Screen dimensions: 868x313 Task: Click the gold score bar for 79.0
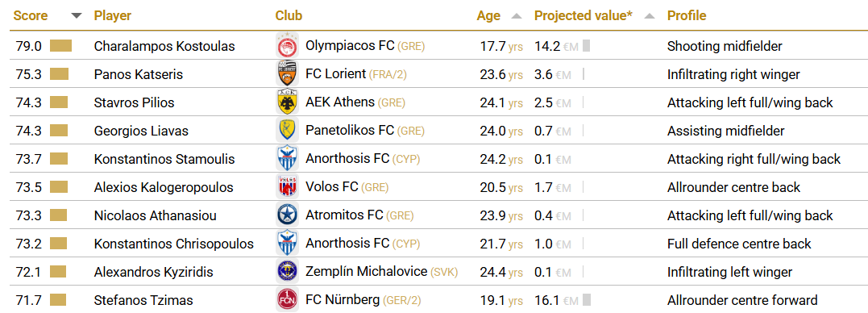pos(61,46)
